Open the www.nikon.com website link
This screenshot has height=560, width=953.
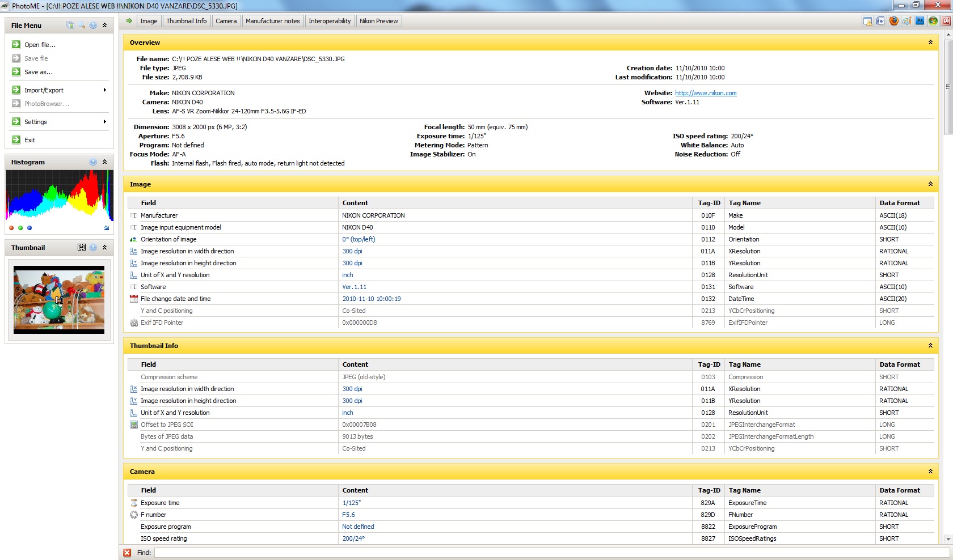coord(706,94)
